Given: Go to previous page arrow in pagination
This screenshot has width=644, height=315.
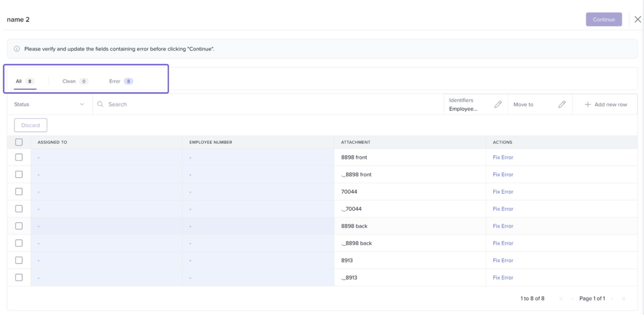Looking at the screenshot, I should pos(572,299).
